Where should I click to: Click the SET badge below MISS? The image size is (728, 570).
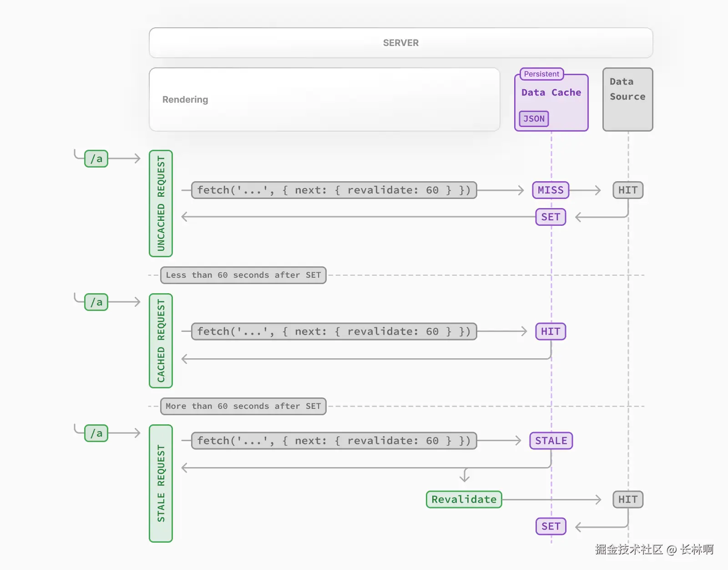tap(551, 217)
